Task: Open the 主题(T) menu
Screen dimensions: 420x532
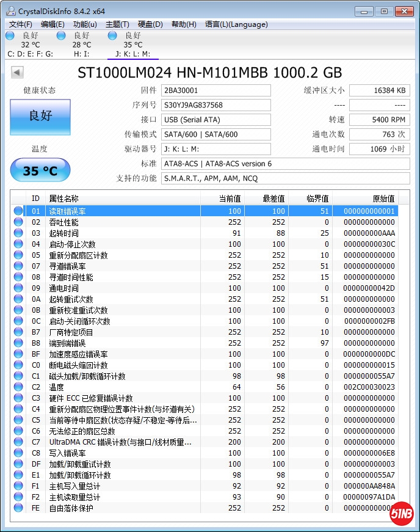Action: (117, 24)
